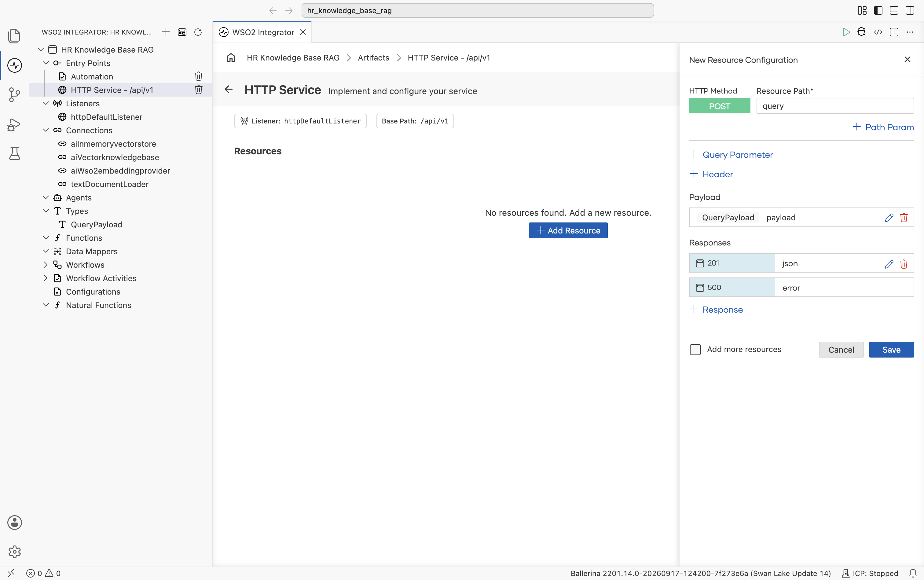Viewport: 924px width, 580px height.
Task: Collapse the Entry Points tree node
Action: pos(46,63)
